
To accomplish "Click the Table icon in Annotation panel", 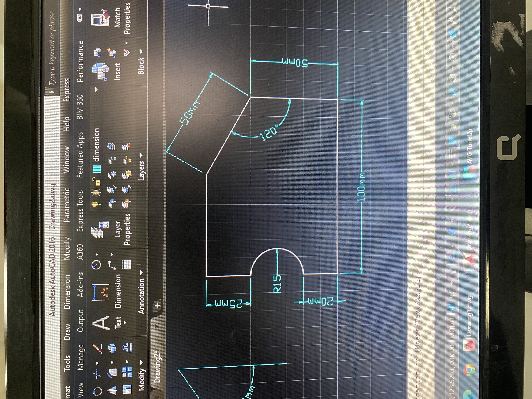I will (127, 265).
